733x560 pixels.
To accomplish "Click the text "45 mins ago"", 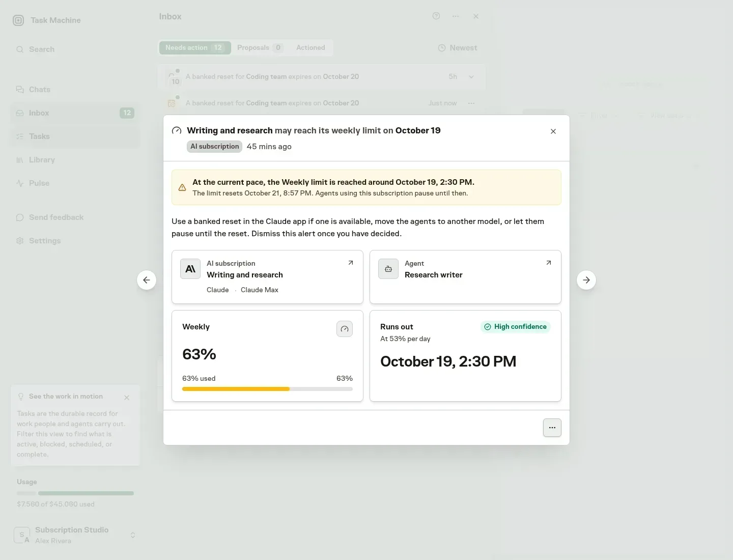I will click(x=269, y=147).
